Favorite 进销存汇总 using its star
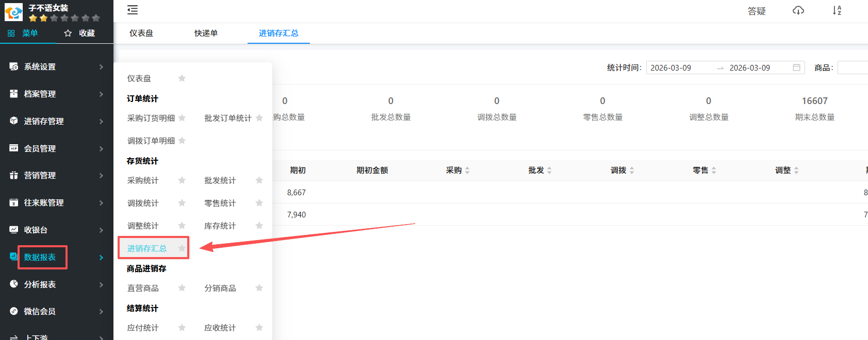The height and width of the screenshot is (340, 868). [182, 248]
